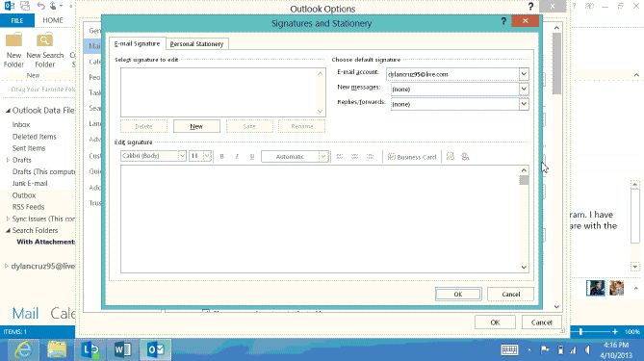This screenshot has height=361, width=644.
Task: Open the touch keyboard from system tray
Action: pos(509,349)
